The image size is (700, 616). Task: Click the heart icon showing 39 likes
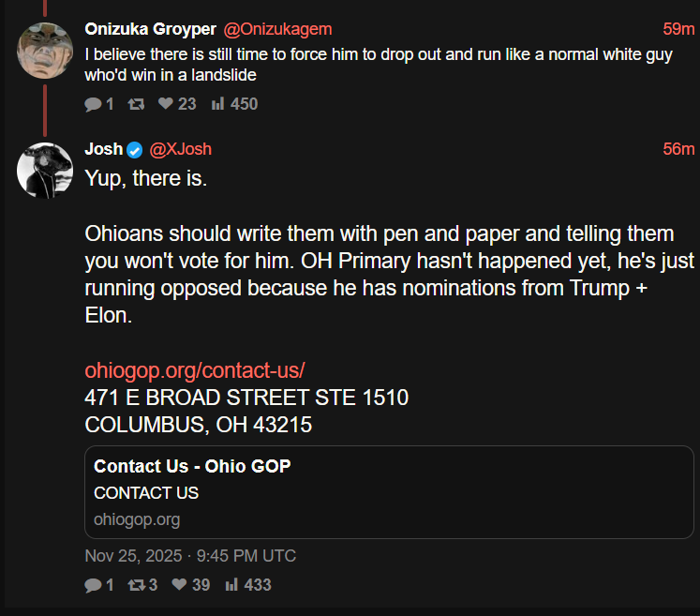click(x=180, y=585)
